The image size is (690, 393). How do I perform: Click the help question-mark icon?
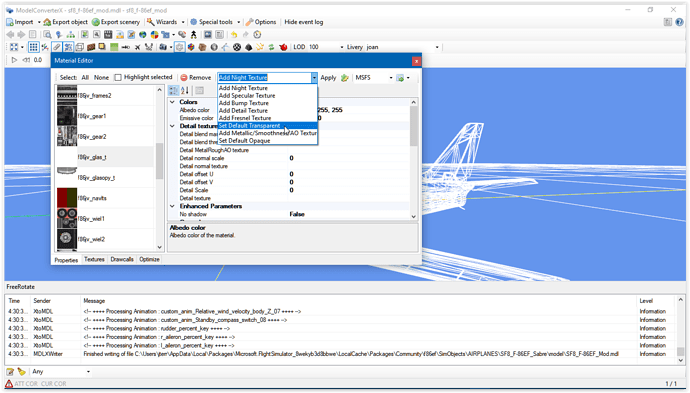(x=680, y=22)
